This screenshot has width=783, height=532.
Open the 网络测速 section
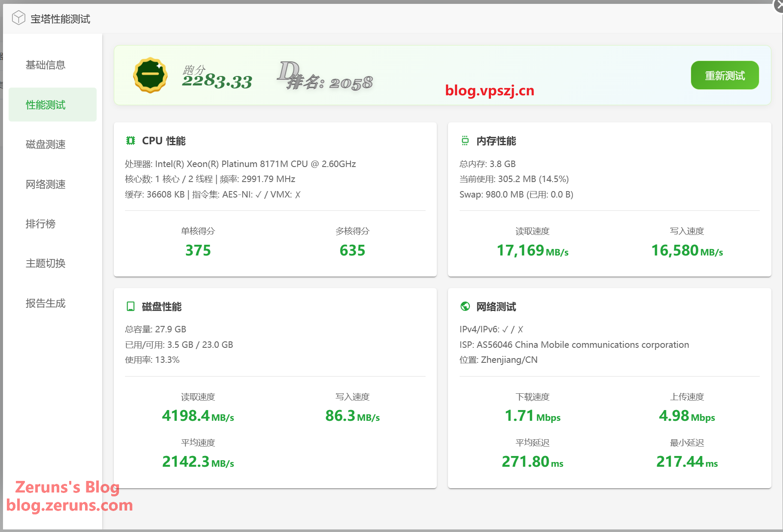click(46, 184)
